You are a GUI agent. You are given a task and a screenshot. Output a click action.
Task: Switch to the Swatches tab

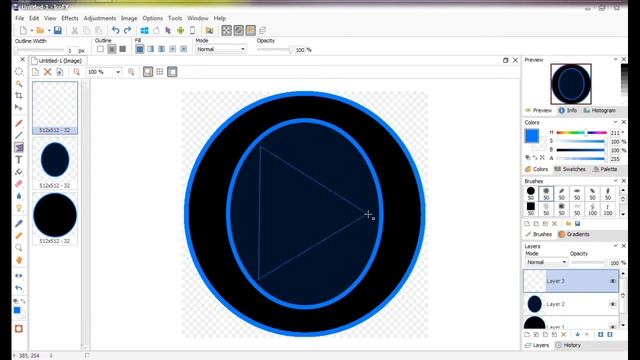tap(570, 169)
